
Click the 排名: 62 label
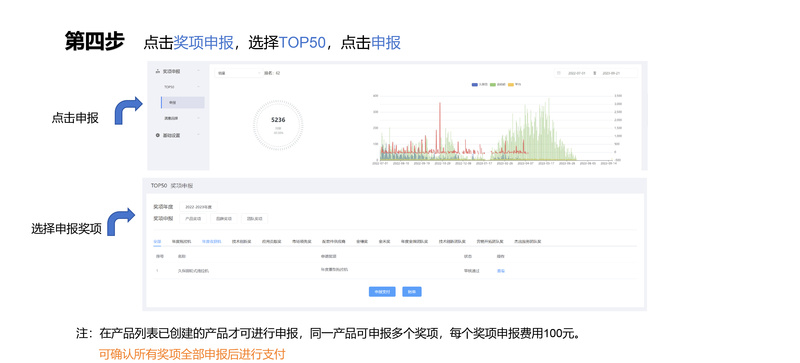(x=272, y=73)
